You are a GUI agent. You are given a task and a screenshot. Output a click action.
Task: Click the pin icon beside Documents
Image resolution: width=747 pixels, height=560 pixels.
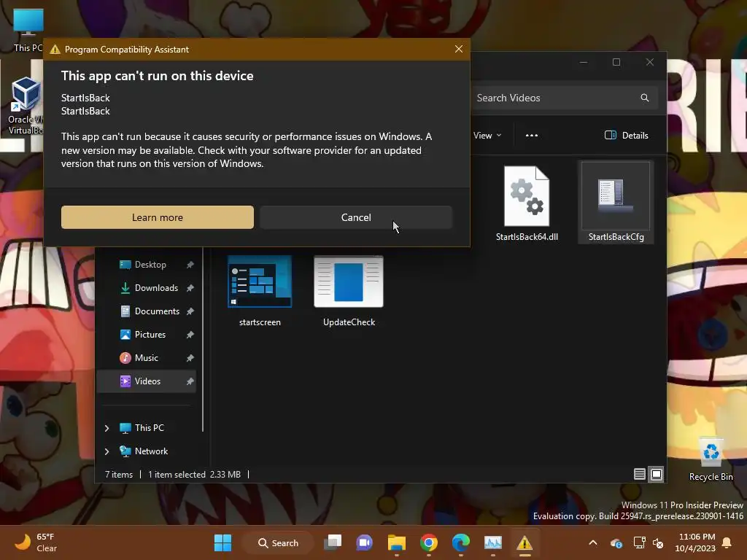(x=190, y=311)
